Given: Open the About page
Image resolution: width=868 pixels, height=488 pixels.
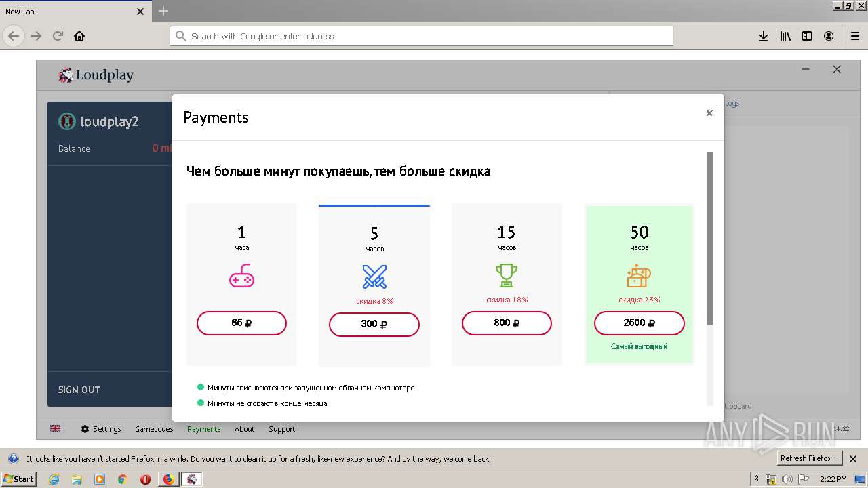Looking at the screenshot, I should [x=244, y=429].
